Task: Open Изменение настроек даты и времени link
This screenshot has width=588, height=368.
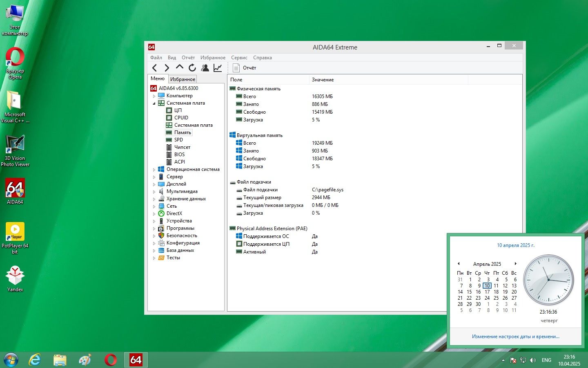Action: pyautogui.click(x=515, y=337)
